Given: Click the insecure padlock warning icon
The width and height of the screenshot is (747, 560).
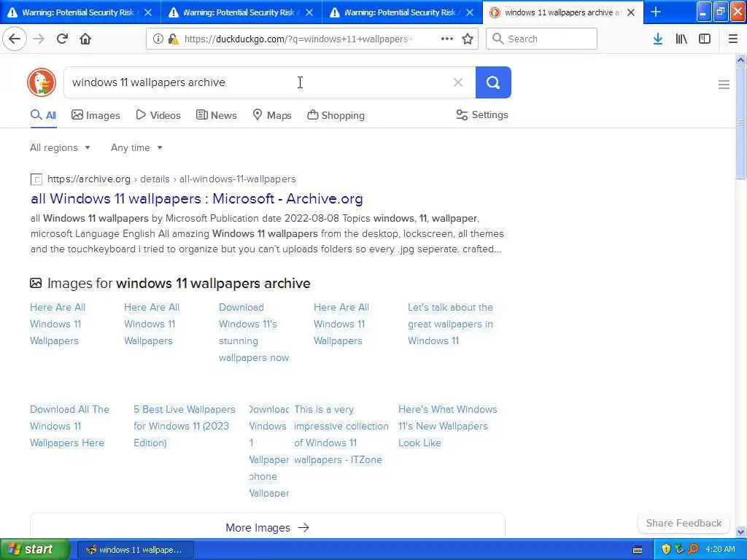Looking at the screenshot, I should click(173, 39).
